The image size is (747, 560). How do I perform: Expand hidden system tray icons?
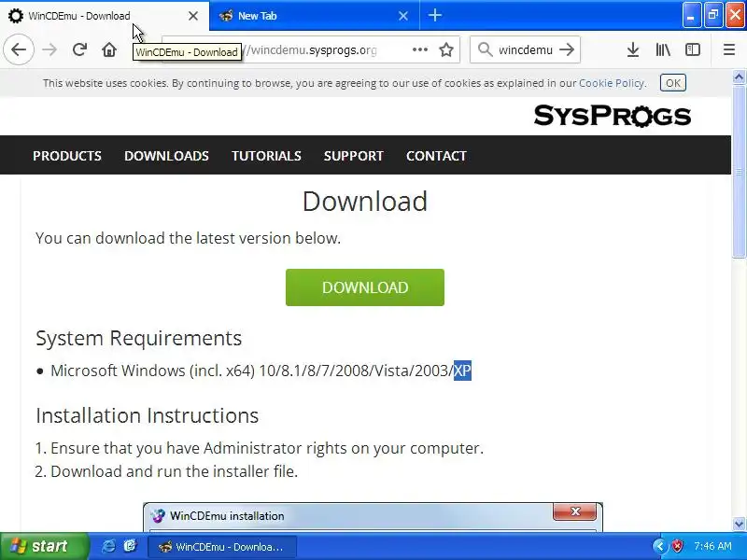click(x=660, y=546)
